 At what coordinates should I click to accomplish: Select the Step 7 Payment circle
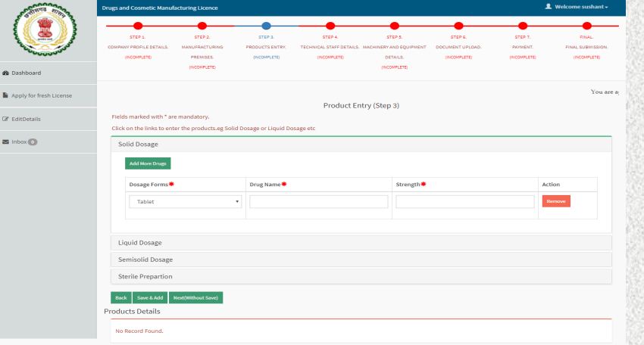coord(522,26)
